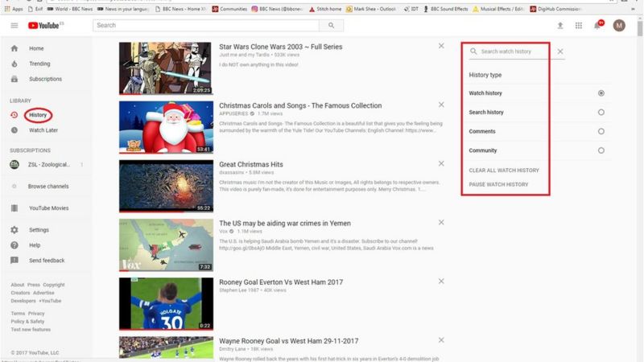The width and height of the screenshot is (644, 362).
Task: Select the Watch history radio button
Action: (601, 93)
